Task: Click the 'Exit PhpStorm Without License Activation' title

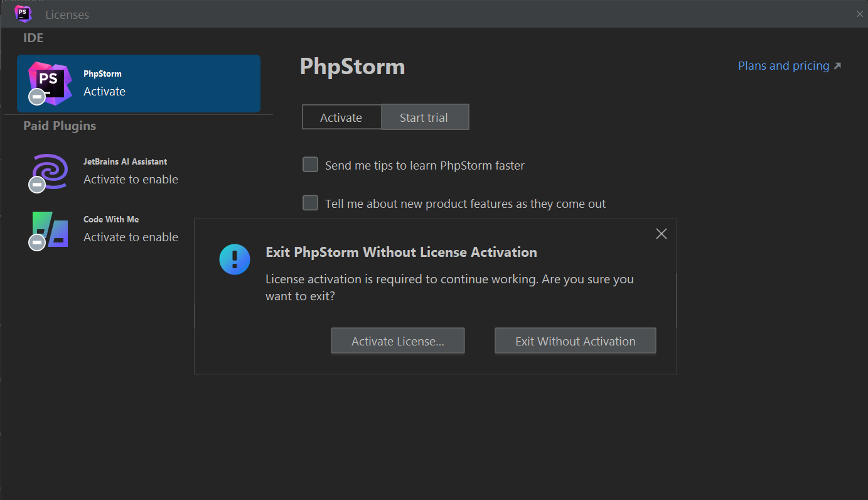Action: pyautogui.click(x=401, y=252)
